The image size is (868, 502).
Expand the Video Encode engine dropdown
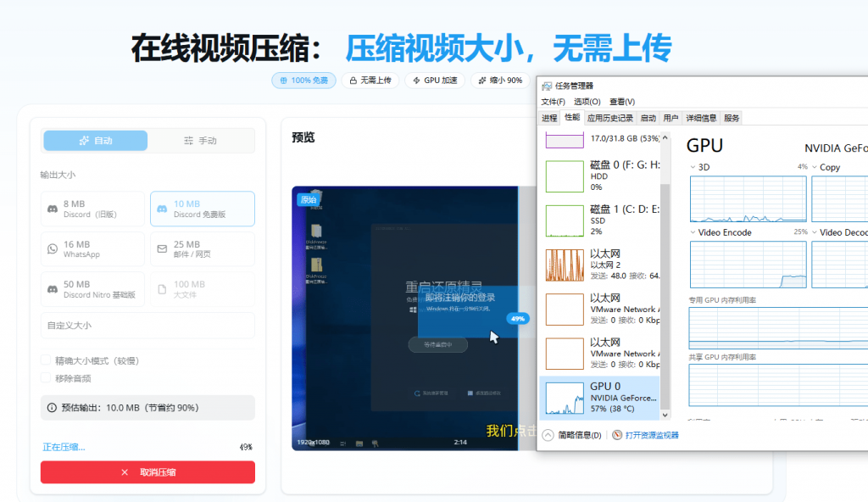(x=693, y=232)
